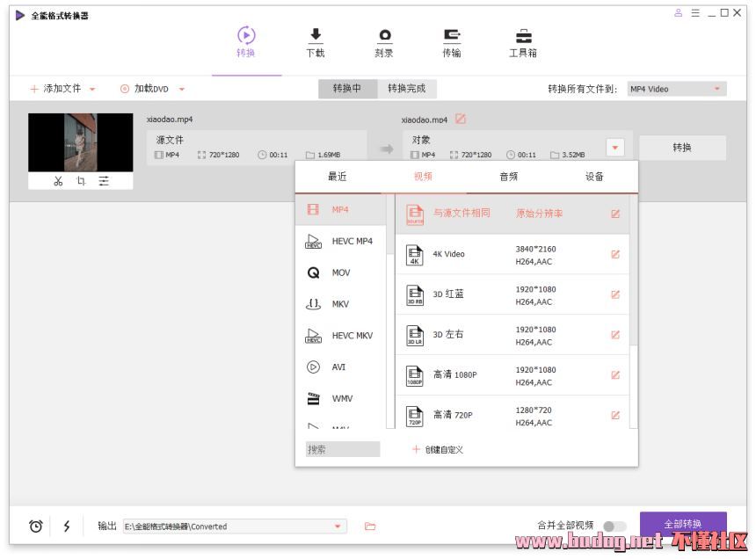The image size is (756, 559).
Task: Switch to the 设备 device tab
Action: pos(594,177)
